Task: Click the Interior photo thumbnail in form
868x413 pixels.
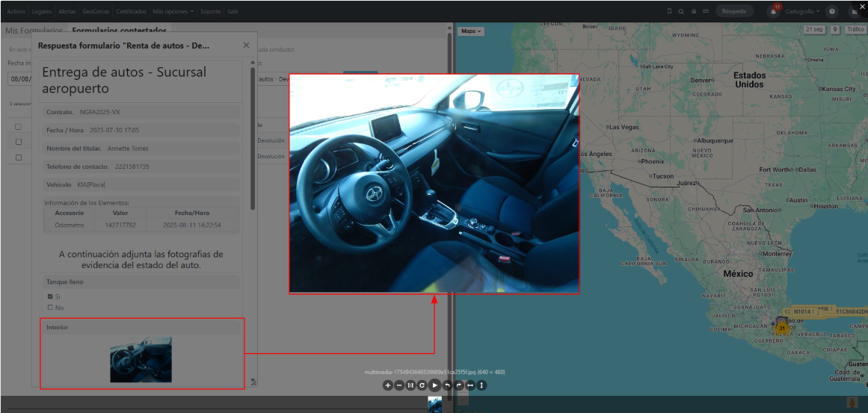Action: 141,360
